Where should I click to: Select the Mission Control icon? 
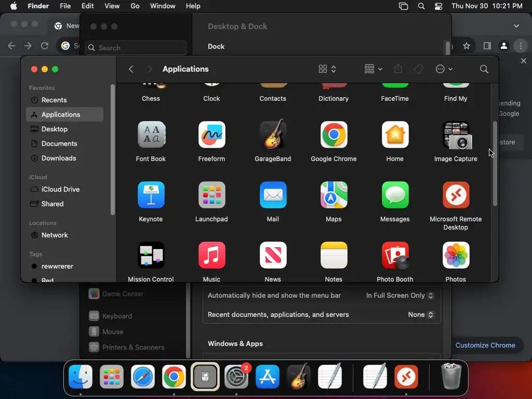point(151,255)
